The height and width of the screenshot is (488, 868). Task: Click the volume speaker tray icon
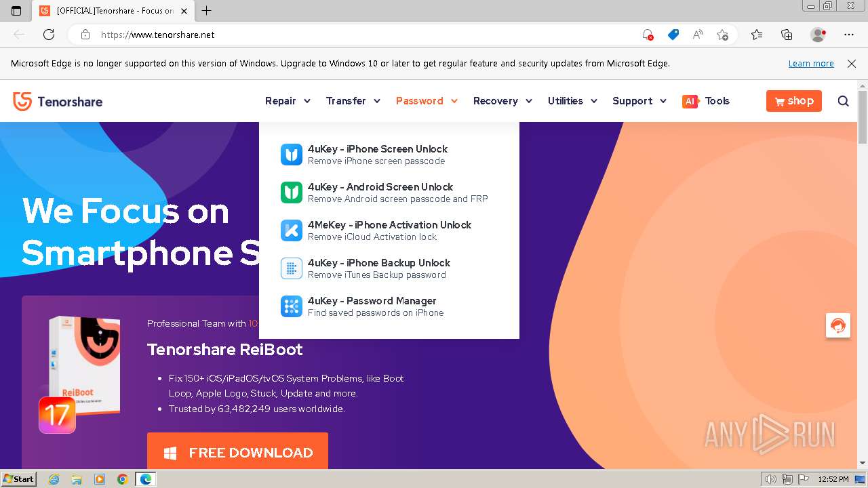770,479
